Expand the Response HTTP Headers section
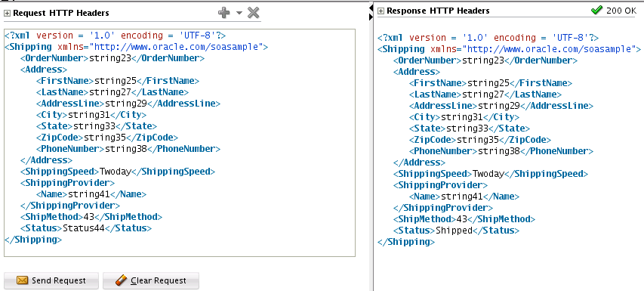This screenshot has width=644, height=291. (x=381, y=11)
